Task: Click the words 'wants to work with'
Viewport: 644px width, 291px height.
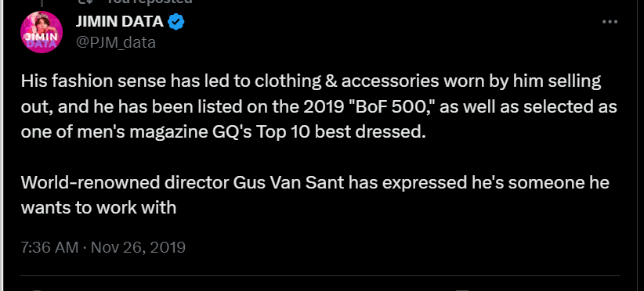Action: click(99, 208)
